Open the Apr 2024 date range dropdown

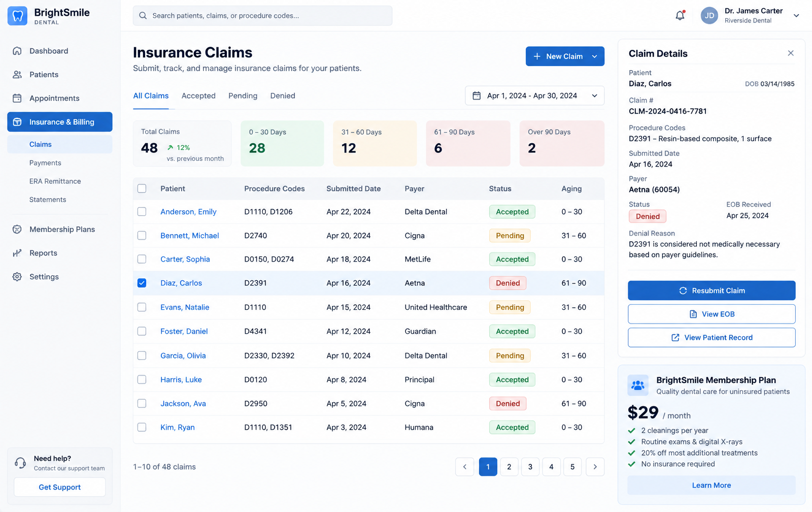coord(535,95)
